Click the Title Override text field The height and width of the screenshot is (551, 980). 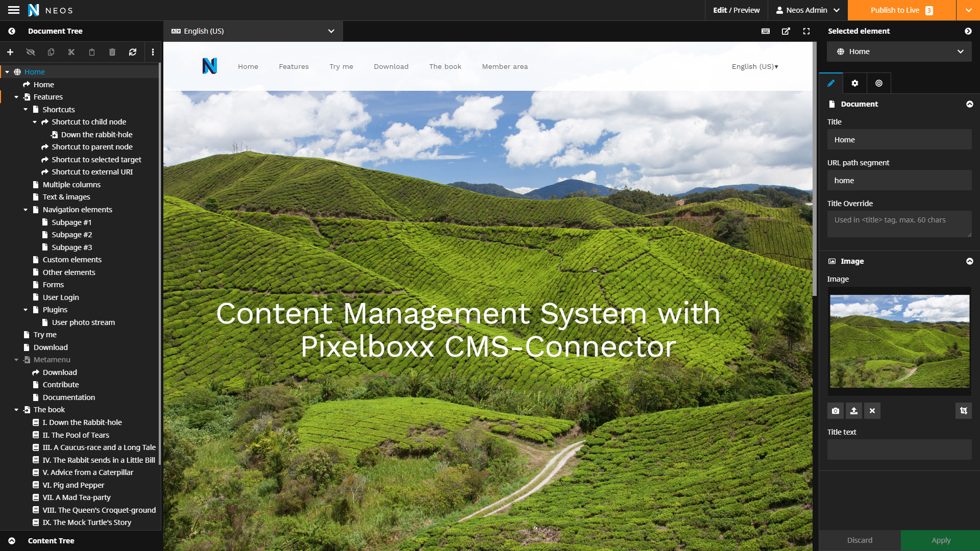click(899, 224)
